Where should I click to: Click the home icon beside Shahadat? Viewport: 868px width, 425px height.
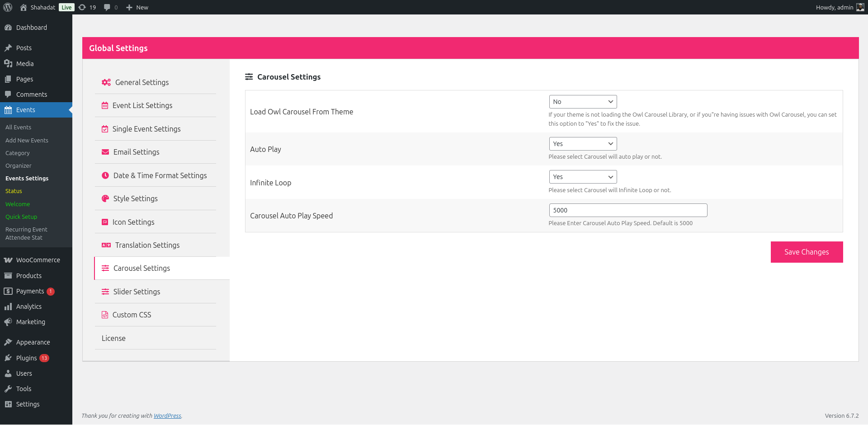pos(24,7)
